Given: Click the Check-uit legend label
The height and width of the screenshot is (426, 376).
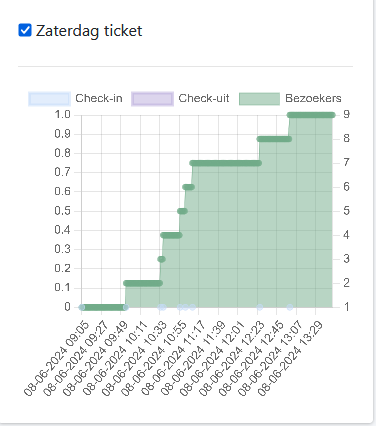Looking at the screenshot, I should click(204, 98).
